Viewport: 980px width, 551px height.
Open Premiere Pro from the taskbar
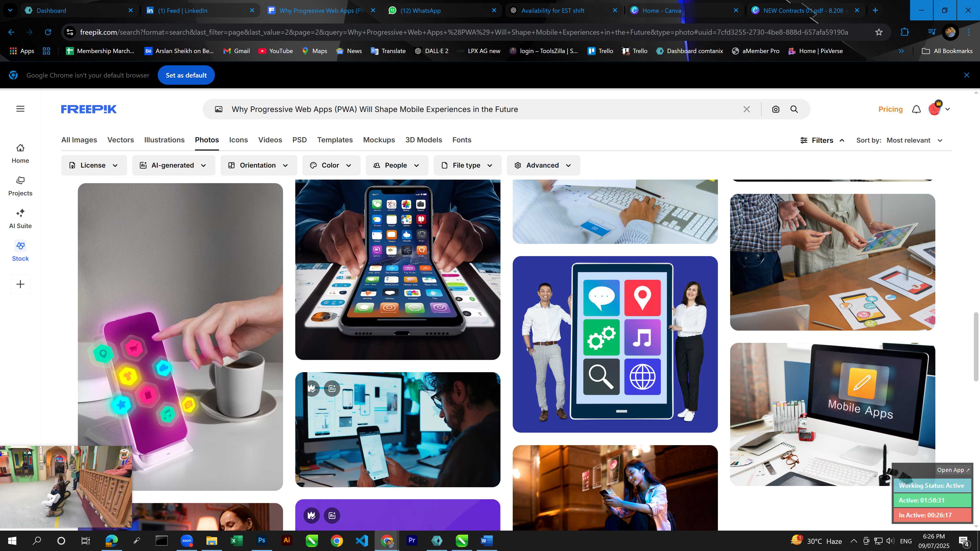(x=412, y=540)
